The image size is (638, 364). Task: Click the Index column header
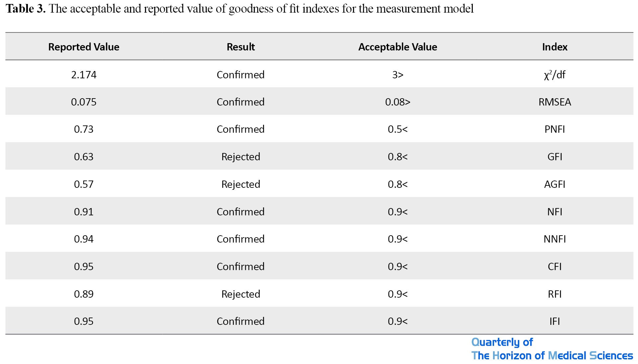(x=555, y=47)
